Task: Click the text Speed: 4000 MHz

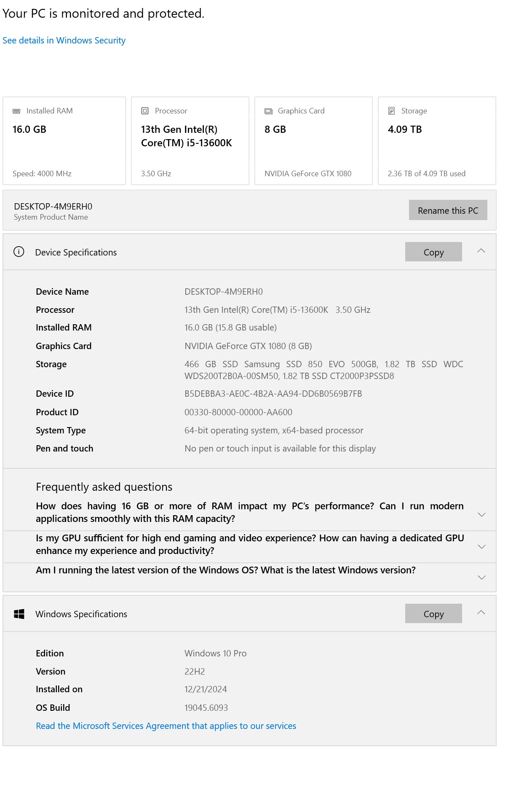Action: point(42,174)
